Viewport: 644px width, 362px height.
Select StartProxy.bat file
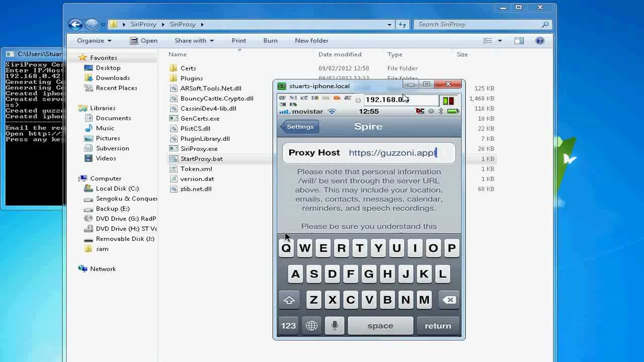201,159
